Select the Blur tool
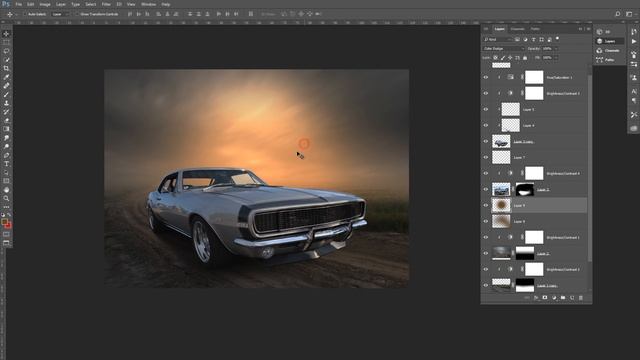Image resolution: width=640 pixels, height=360 pixels. [6, 138]
